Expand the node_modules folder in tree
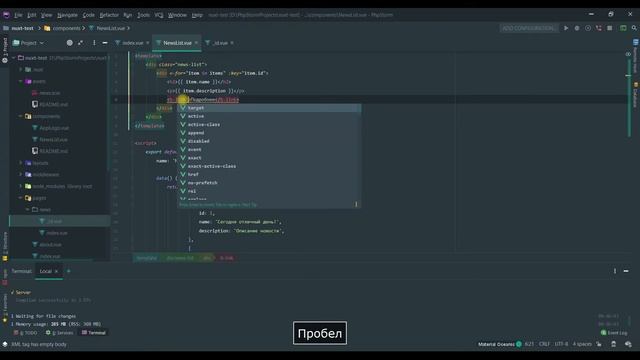This screenshot has width=640, height=360. coord(20,186)
